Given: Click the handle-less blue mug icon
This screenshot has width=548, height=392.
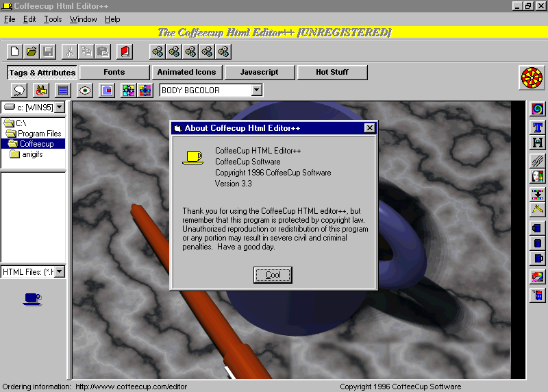Looking at the screenshot, I should click(538, 243).
